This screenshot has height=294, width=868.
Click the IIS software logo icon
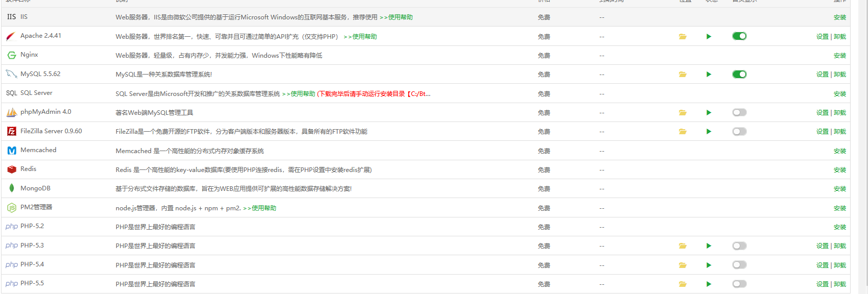pyautogui.click(x=11, y=17)
